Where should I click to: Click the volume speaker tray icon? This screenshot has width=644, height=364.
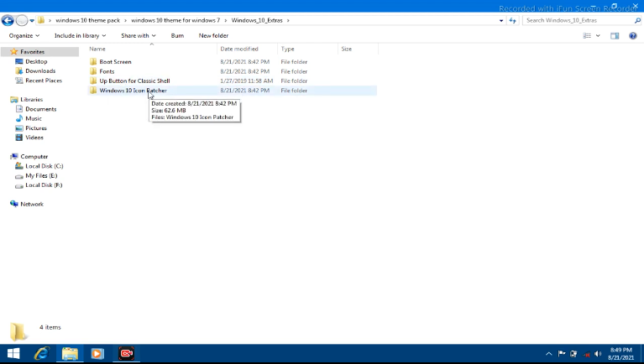[598, 354]
